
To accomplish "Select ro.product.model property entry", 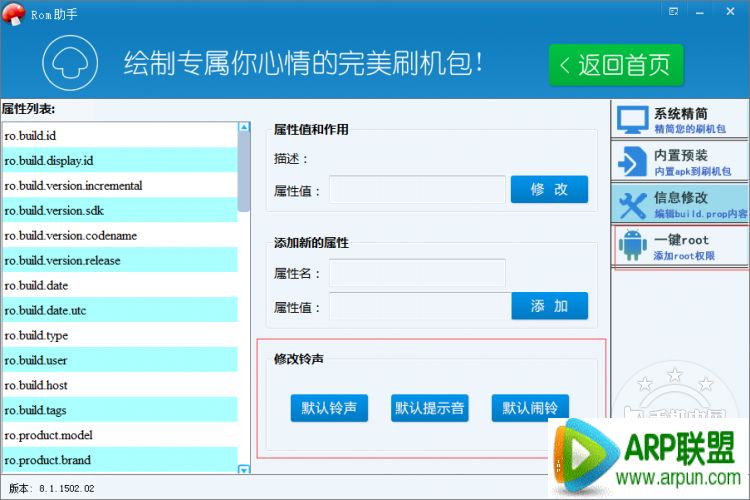I will pos(120,435).
